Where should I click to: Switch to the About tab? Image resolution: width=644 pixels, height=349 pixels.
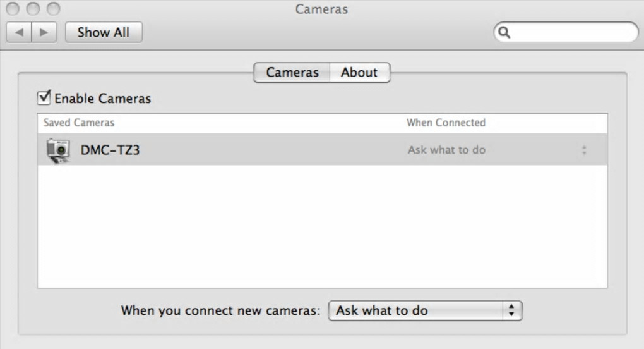click(359, 73)
